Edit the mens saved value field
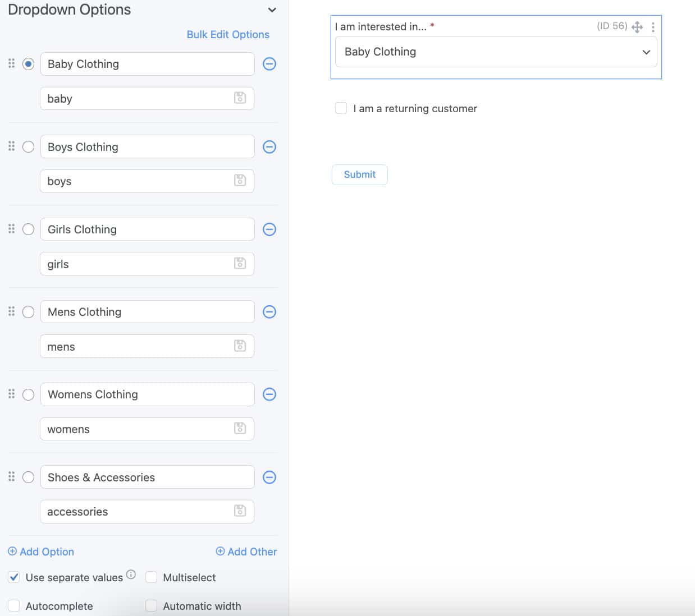Image resolution: width=695 pixels, height=616 pixels. pyautogui.click(x=147, y=346)
